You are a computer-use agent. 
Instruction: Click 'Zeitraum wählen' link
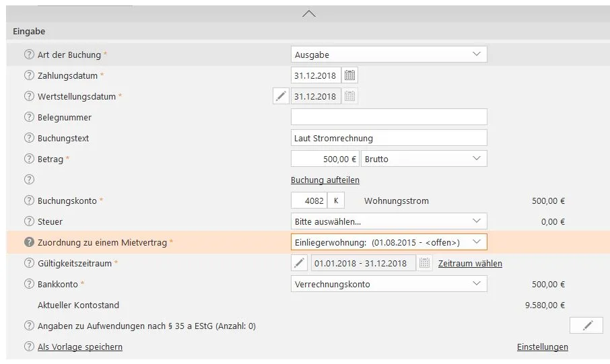[470, 263]
